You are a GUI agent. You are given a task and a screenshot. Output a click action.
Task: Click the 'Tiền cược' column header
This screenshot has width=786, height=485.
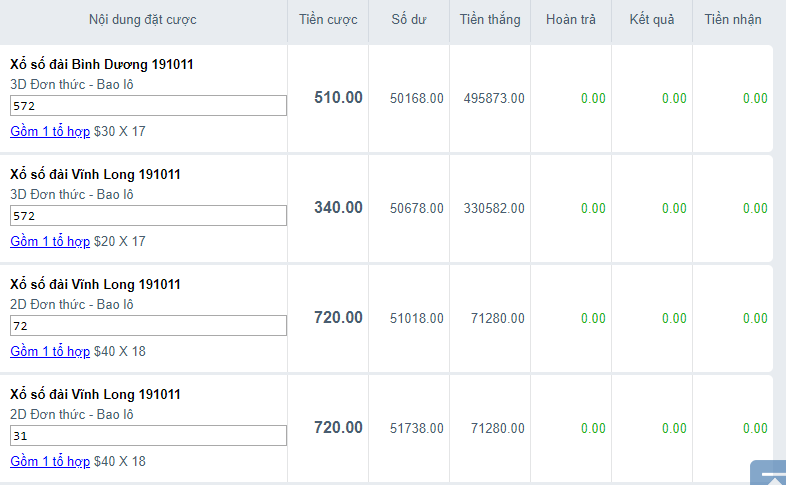click(328, 20)
